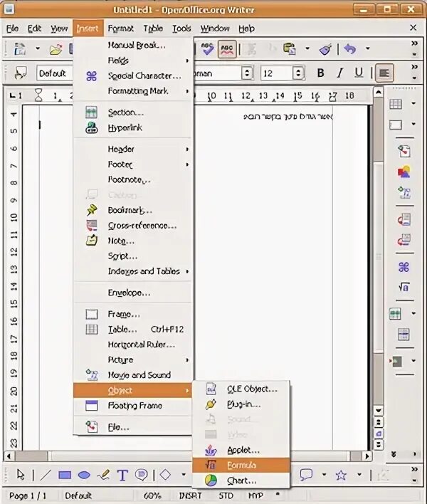Image resolution: width=427 pixels, height=504 pixels.
Task: Expand the Indexes and Tables submenu
Action: click(x=133, y=271)
